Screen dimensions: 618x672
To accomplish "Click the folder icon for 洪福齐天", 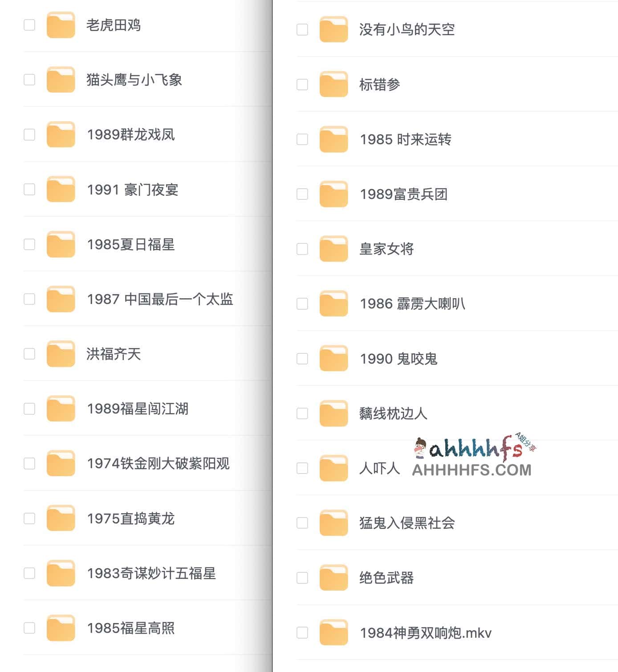I will pyautogui.click(x=61, y=354).
